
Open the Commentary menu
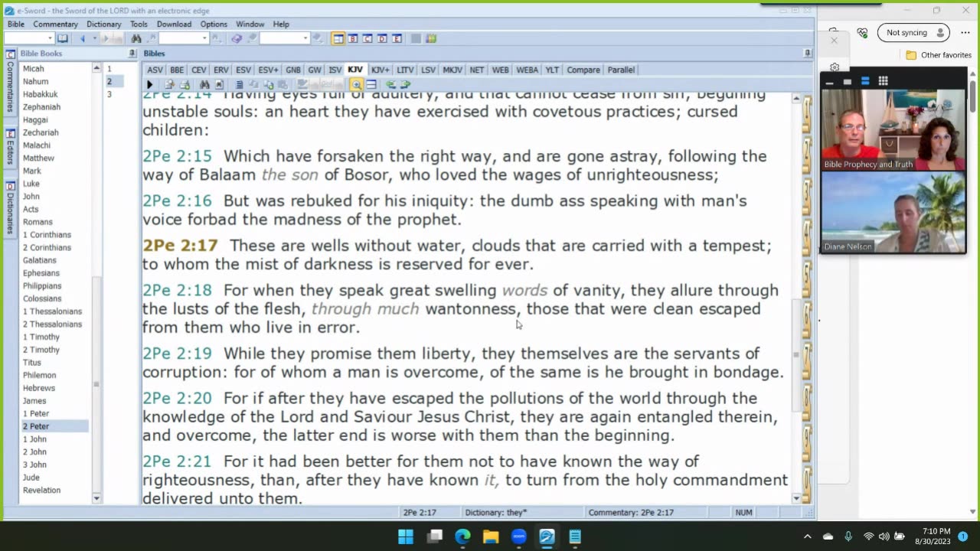coord(55,24)
